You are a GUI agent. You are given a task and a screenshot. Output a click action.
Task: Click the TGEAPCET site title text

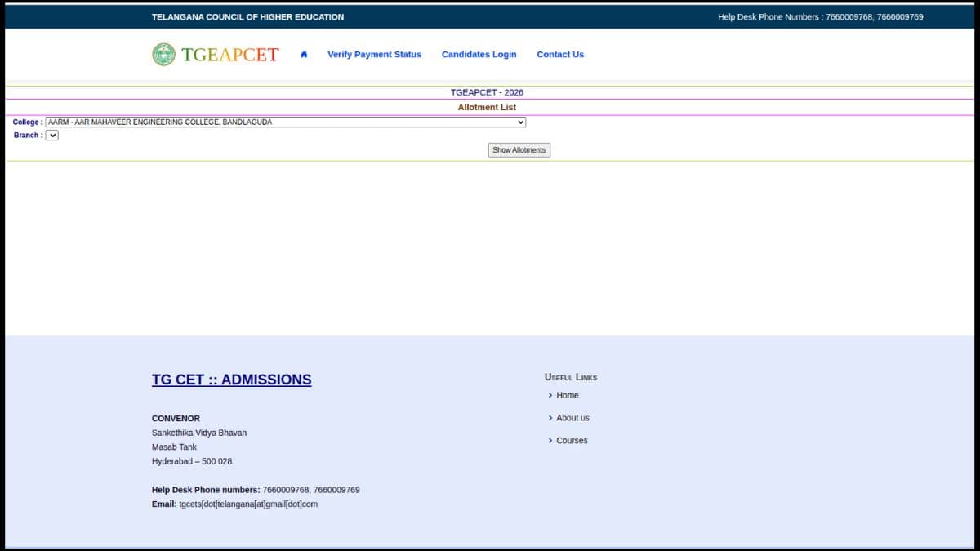(230, 55)
